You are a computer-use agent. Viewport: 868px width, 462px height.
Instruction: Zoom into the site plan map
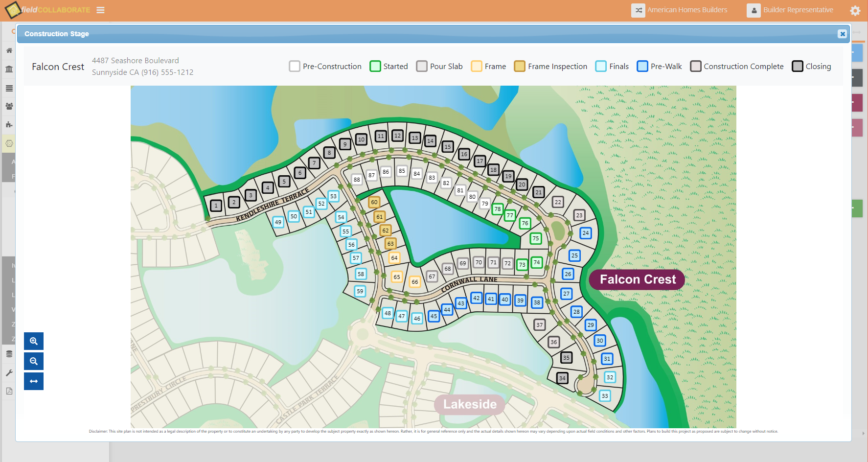(33, 341)
